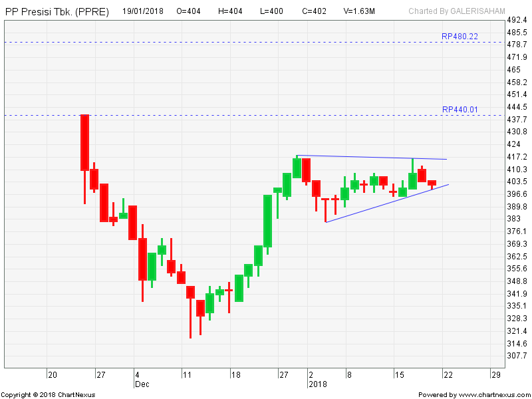Select the V=1.63M volume readout
Image resolution: width=532 pixels, height=399 pixels.
(x=359, y=11)
